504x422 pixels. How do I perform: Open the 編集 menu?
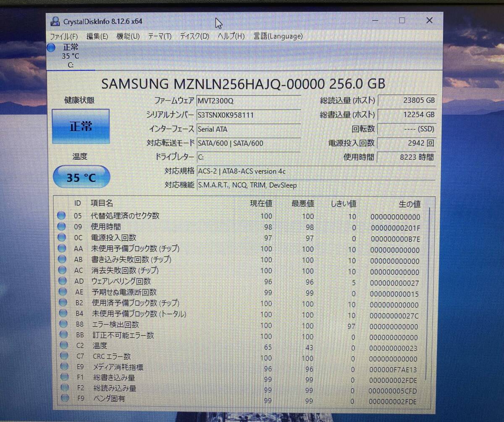point(97,37)
